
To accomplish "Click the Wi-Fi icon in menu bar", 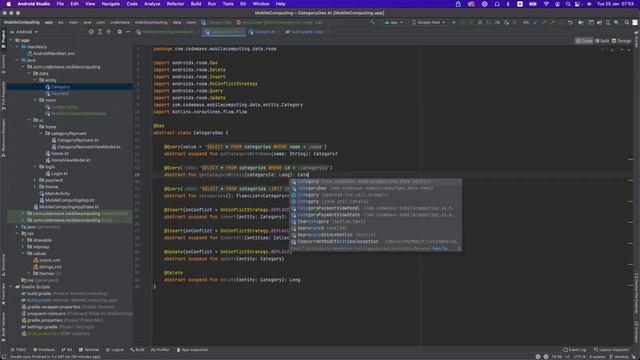I will (x=546, y=4).
